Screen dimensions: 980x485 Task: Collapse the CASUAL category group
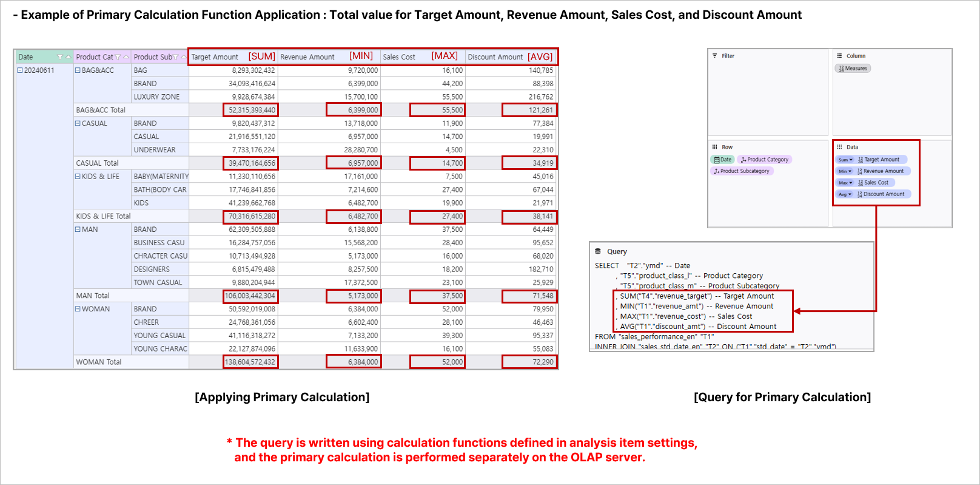(78, 123)
